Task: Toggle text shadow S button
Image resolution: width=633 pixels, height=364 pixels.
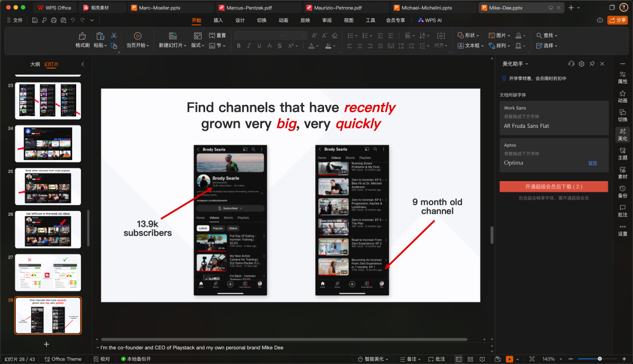Action: click(x=280, y=46)
